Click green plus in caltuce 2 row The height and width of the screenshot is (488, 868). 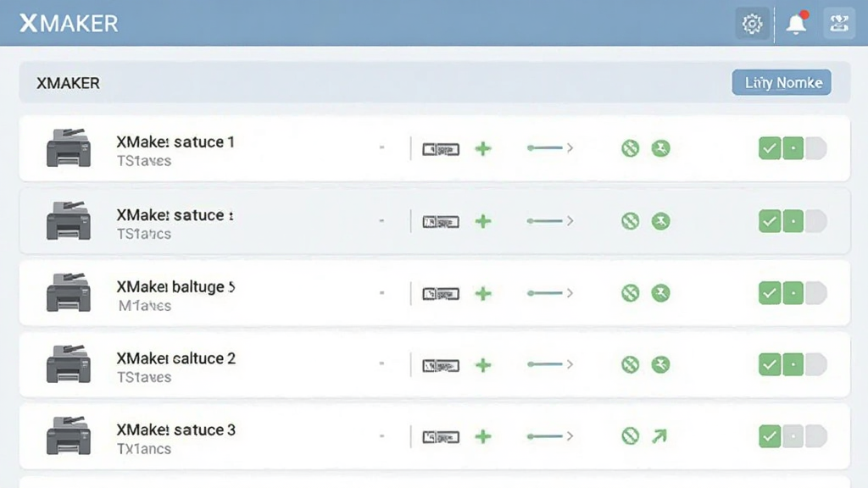coord(483,364)
